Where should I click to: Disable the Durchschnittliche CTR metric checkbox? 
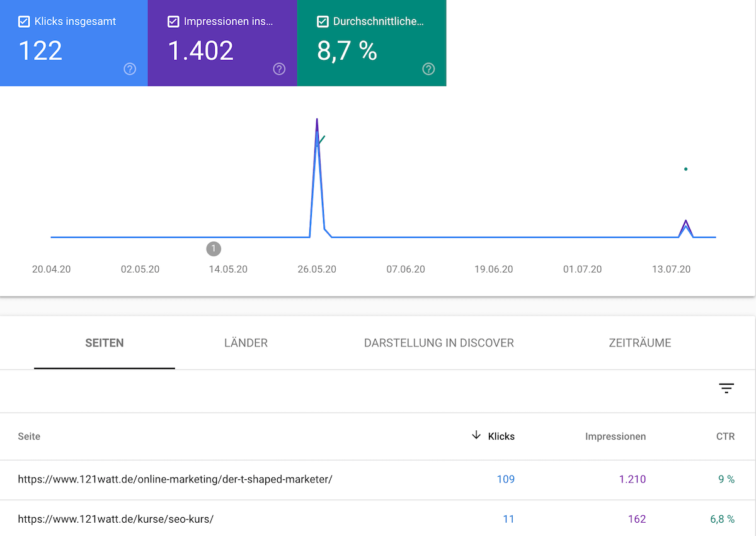coord(323,21)
